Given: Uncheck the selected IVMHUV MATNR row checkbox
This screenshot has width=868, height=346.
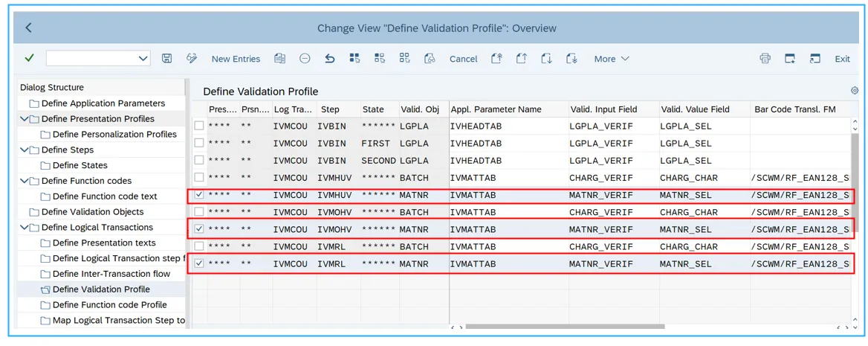Looking at the screenshot, I should [x=199, y=195].
